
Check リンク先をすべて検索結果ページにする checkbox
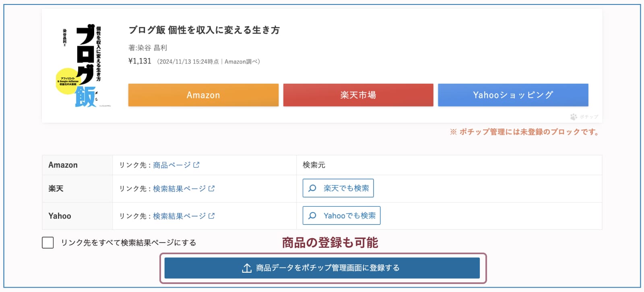click(x=48, y=243)
